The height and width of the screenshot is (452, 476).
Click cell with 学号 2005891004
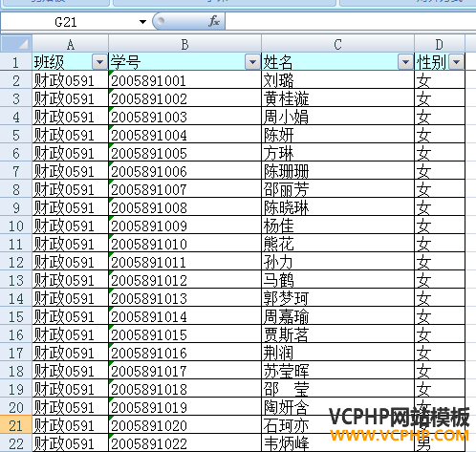[184, 135]
